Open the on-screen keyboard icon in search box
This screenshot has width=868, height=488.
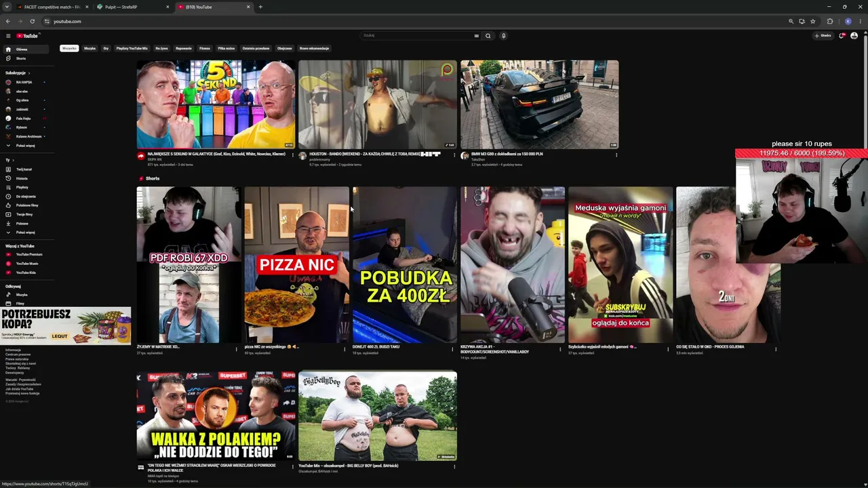[477, 36]
